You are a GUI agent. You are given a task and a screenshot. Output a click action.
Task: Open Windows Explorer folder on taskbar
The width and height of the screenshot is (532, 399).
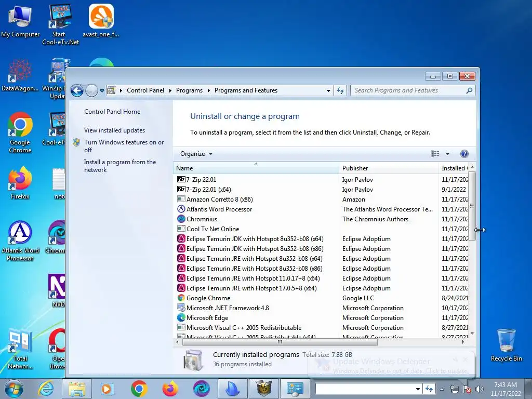click(x=77, y=389)
